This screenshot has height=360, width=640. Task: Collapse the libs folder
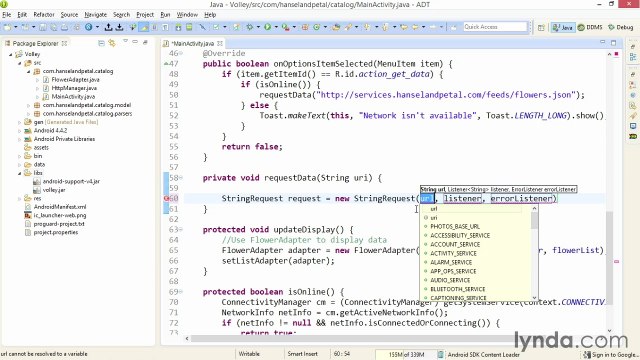click(19, 173)
